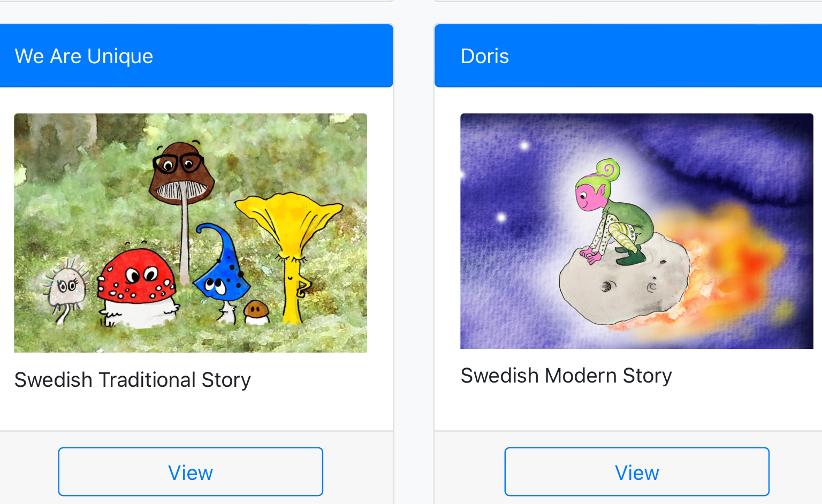
Task: Select the Swedish Modern Story caption
Action: (x=566, y=376)
